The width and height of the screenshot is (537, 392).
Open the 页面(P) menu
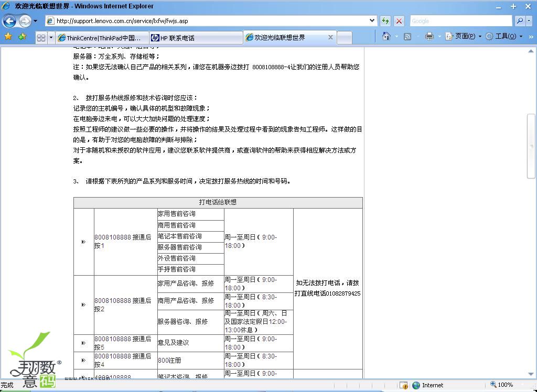[x=464, y=36]
